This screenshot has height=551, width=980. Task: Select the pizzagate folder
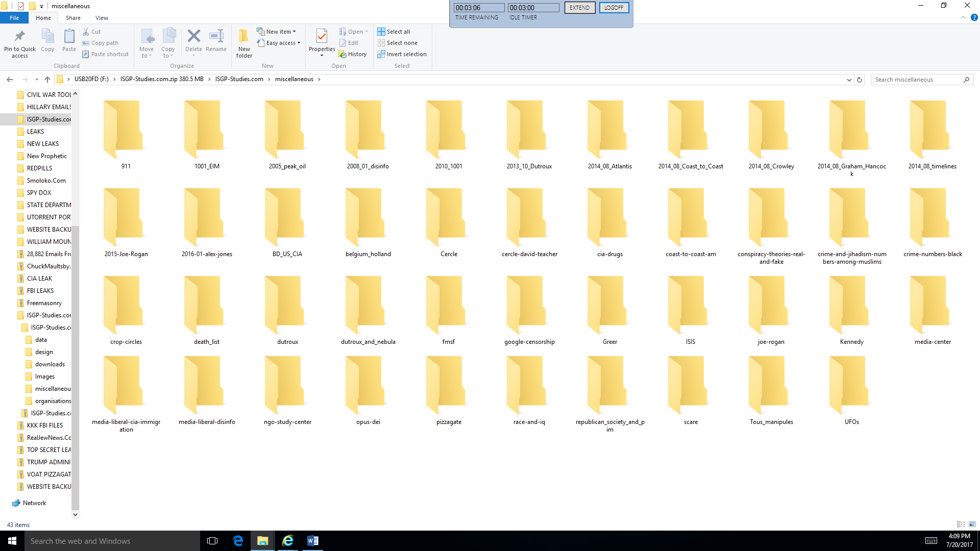(x=449, y=391)
